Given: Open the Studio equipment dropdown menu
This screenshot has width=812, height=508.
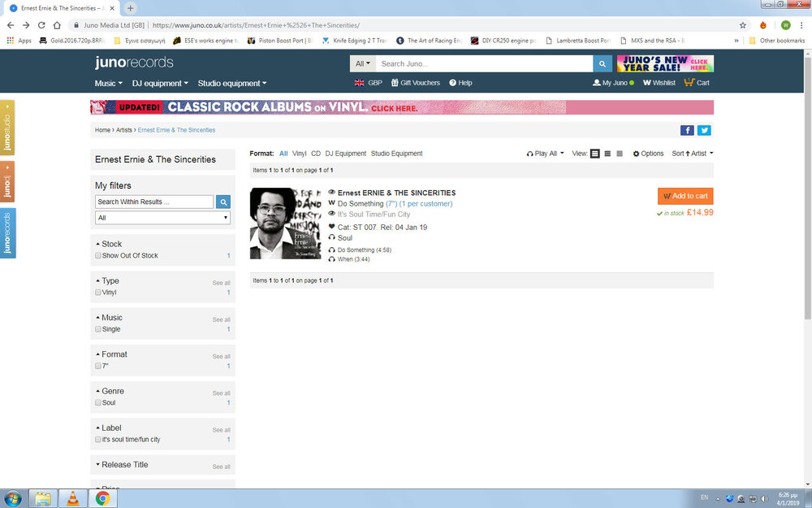Looking at the screenshot, I should click(232, 83).
